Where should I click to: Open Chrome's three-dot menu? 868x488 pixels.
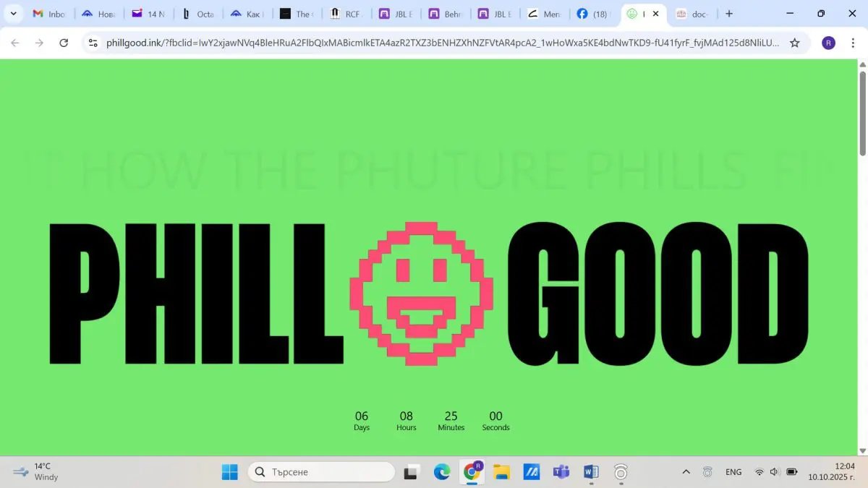click(x=852, y=43)
